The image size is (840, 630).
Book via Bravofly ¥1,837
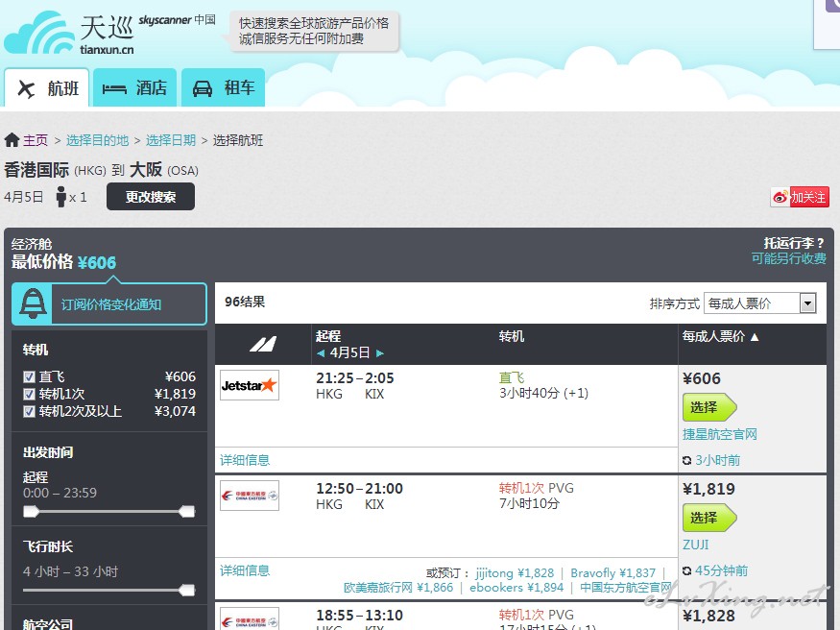coord(612,573)
